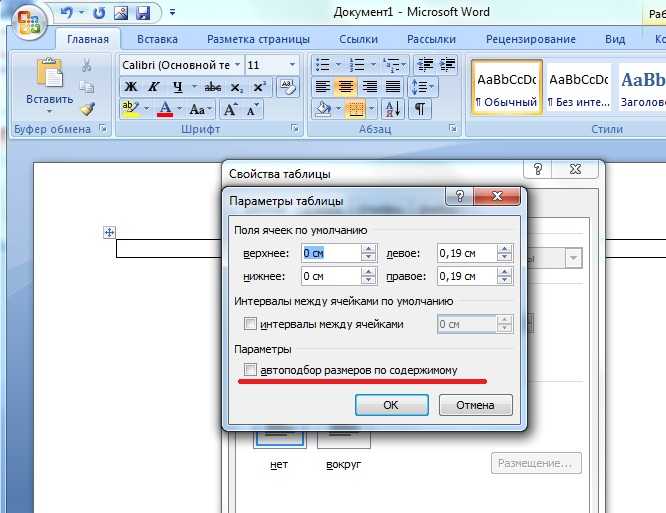Center align text
This screenshot has height=513, width=666.
(345, 87)
